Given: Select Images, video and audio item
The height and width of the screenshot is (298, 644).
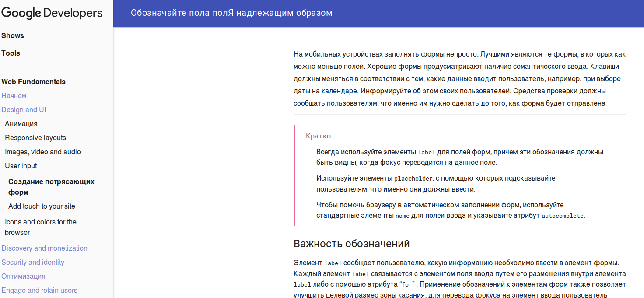Looking at the screenshot, I should [43, 152].
